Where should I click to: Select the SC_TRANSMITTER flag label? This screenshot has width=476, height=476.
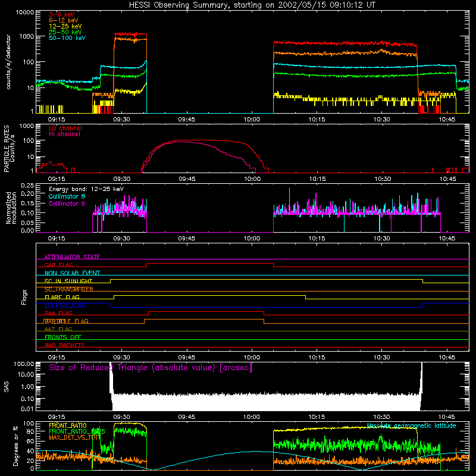pyautogui.click(x=68, y=289)
